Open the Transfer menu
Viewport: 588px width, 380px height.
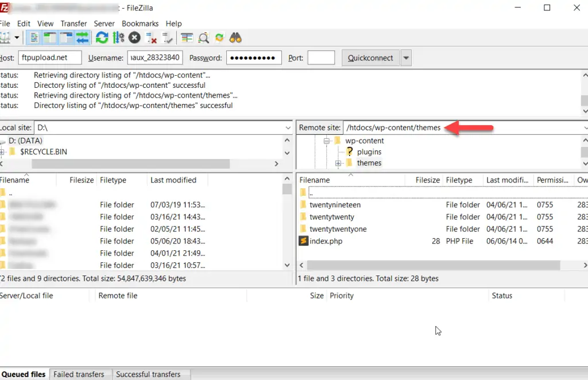pyautogui.click(x=73, y=23)
